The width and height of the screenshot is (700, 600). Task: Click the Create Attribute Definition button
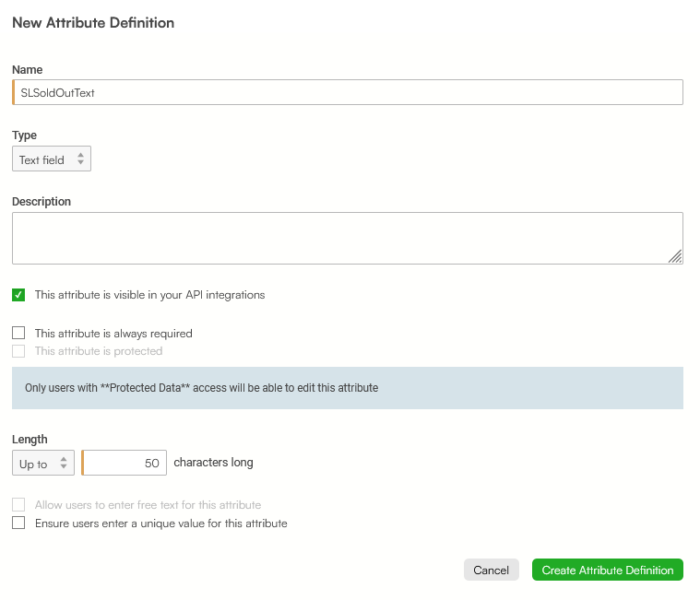click(x=608, y=571)
